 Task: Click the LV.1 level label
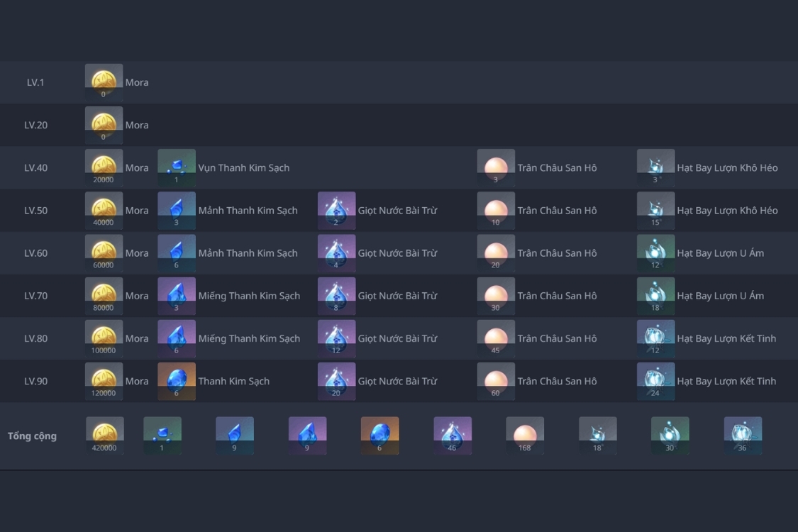[x=35, y=82]
